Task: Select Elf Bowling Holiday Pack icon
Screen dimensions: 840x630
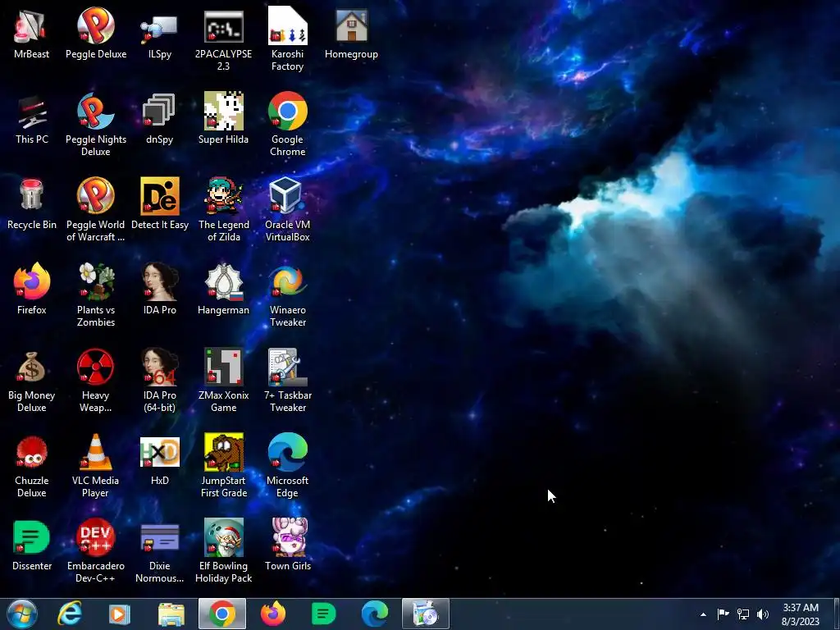Action: click(x=223, y=551)
